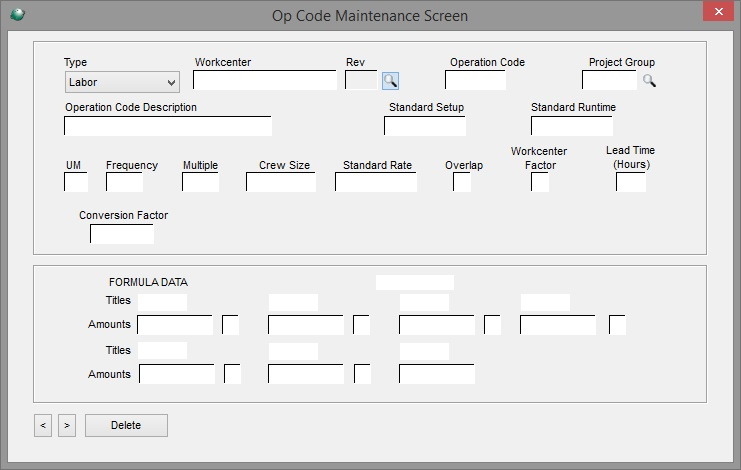
Task: Select the Operation Code field
Action: (475, 80)
